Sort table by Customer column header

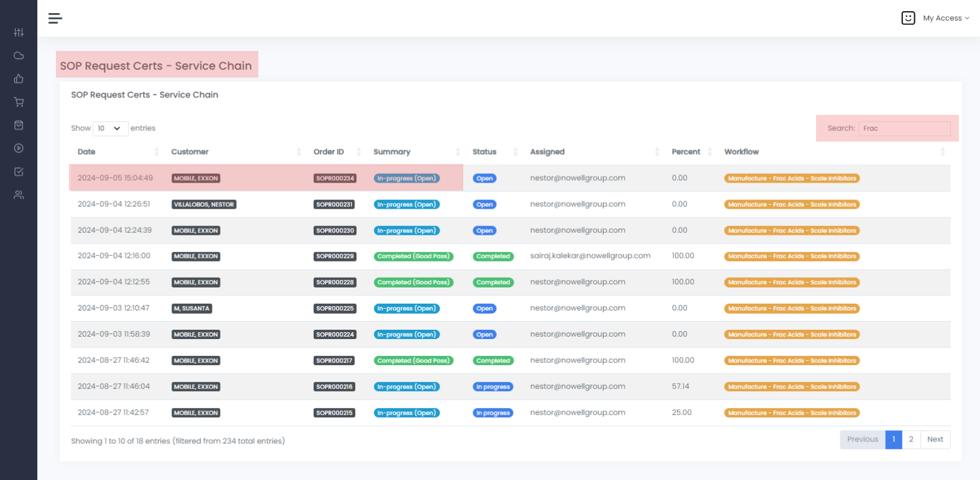(190, 152)
